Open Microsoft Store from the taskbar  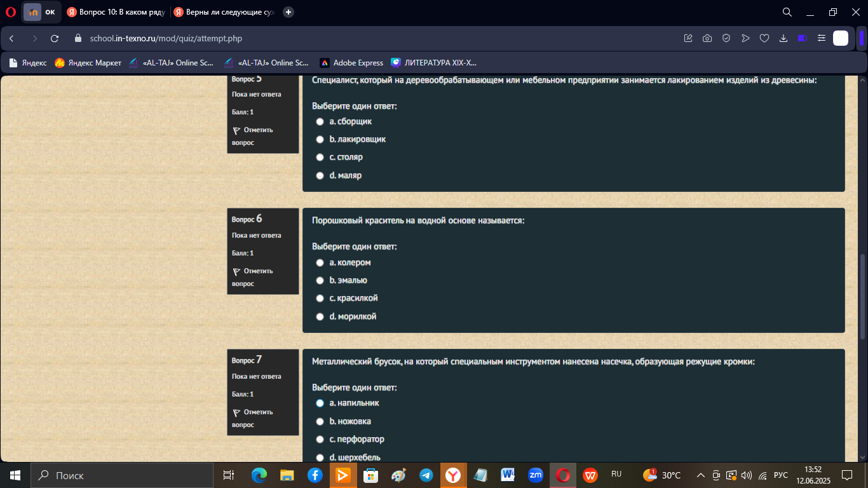pos(370,475)
